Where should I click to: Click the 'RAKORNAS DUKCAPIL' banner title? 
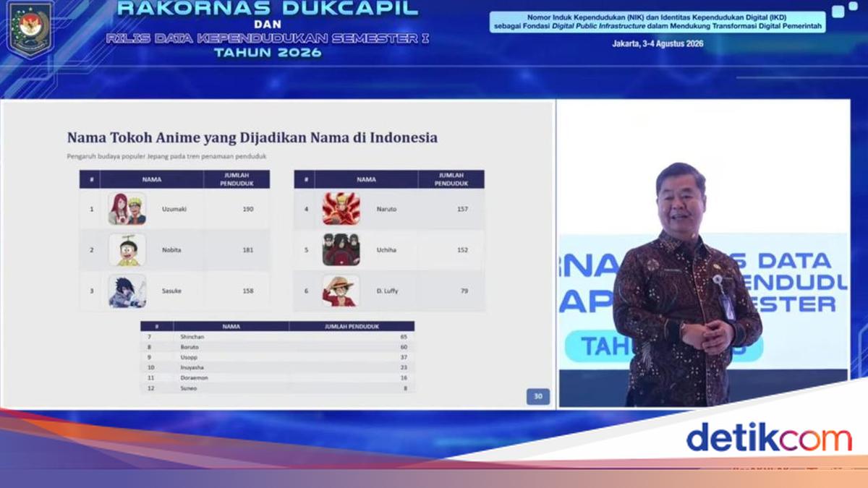[x=268, y=9]
